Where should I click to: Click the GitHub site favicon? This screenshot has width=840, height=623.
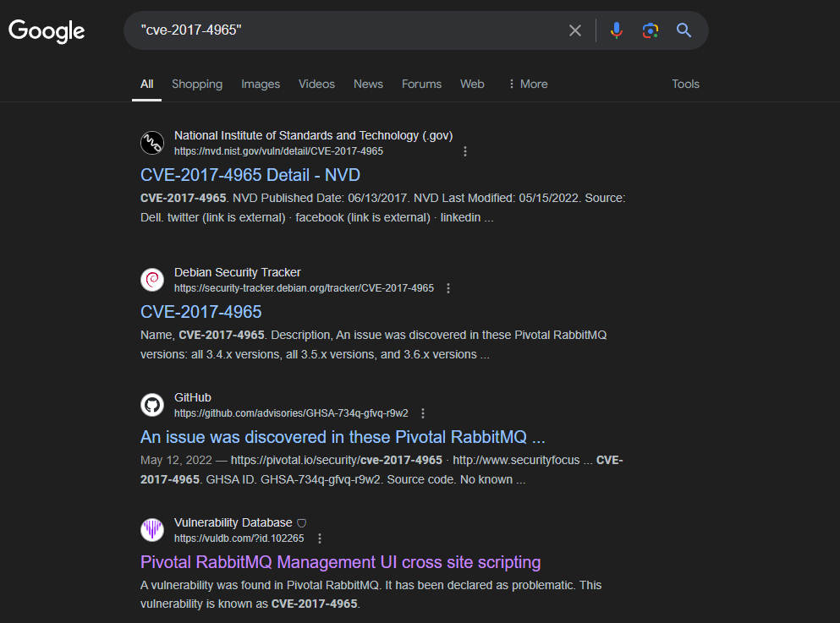click(152, 405)
